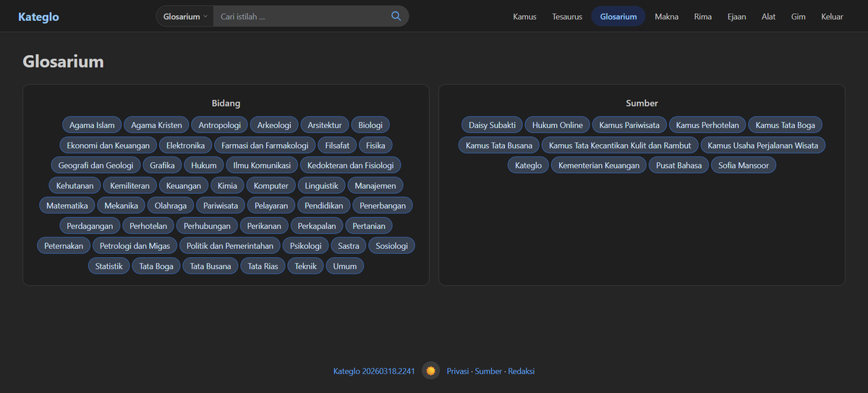Open Kedokteran dan Fisiologi tag
Image resolution: width=868 pixels, height=393 pixels.
tap(350, 165)
